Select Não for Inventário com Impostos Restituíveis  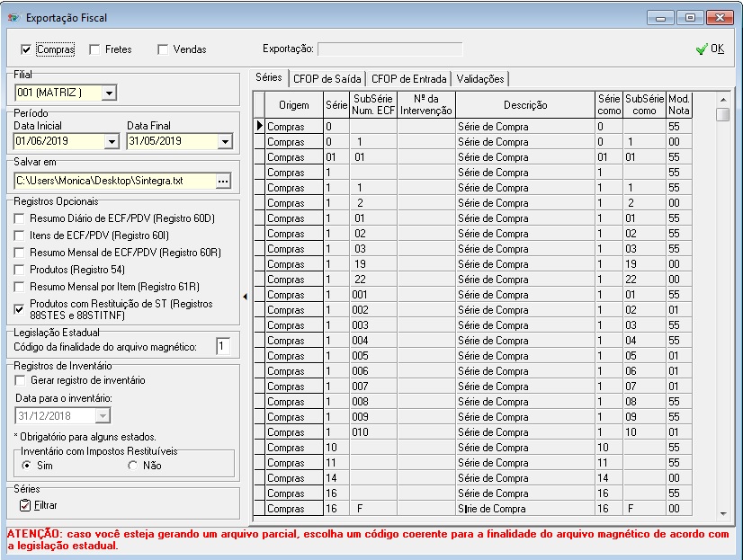133,466
